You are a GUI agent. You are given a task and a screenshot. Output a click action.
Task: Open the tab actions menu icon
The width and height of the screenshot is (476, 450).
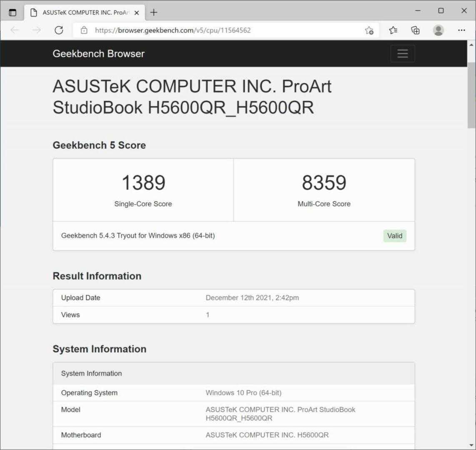pyautogui.click(x=13, y=12)
